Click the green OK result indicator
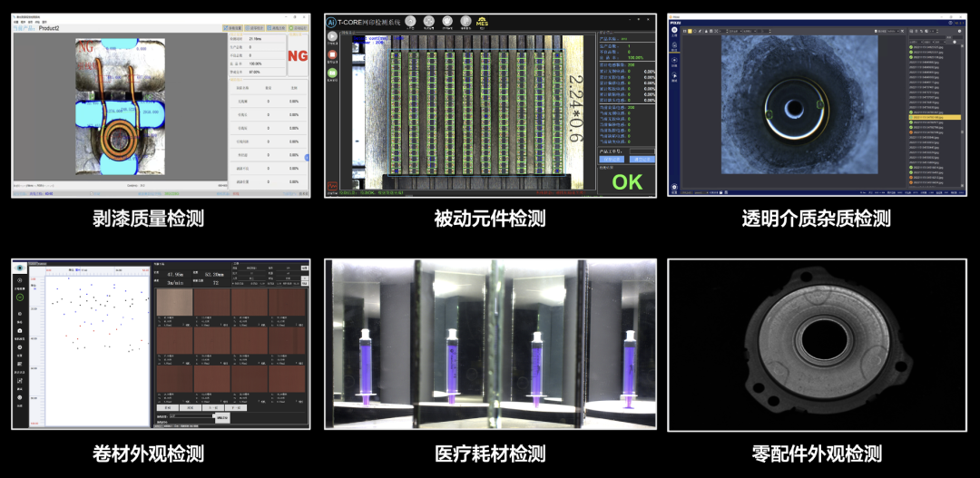The image size is (980, 478). pyautogui.click(x=628, y=181)
